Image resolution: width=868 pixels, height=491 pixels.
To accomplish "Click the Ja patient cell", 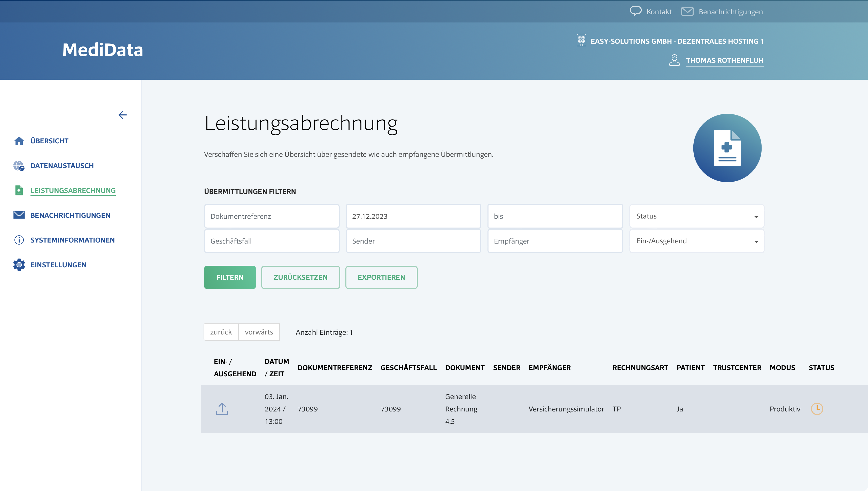I will click(679, 409).
